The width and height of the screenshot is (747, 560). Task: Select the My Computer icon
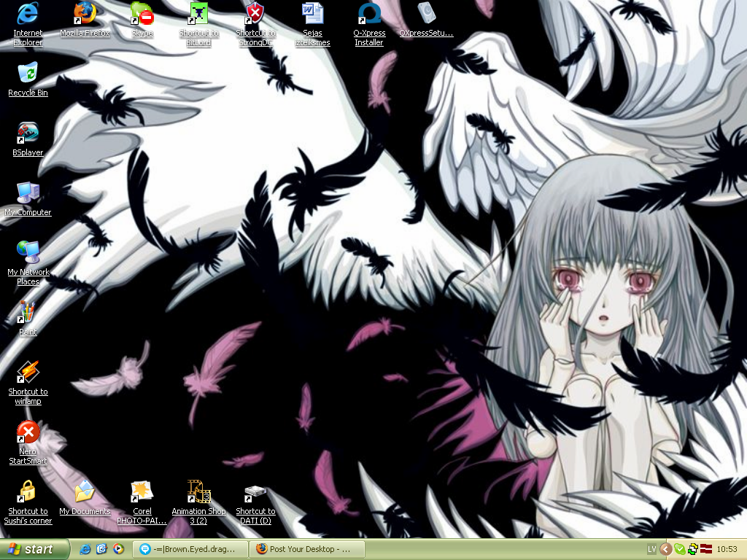pyautogui.click(x=28, y=198)
